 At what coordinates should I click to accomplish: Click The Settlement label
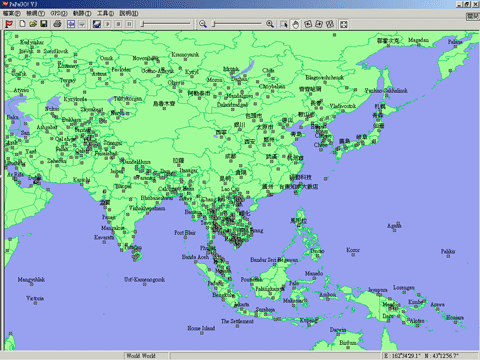click(237, 321)
